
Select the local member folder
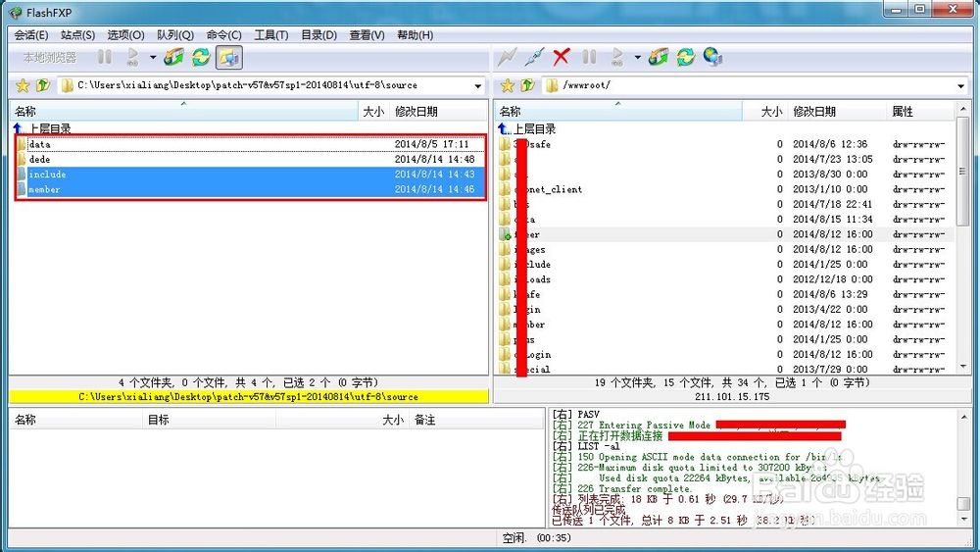click(x=251, y=189)
